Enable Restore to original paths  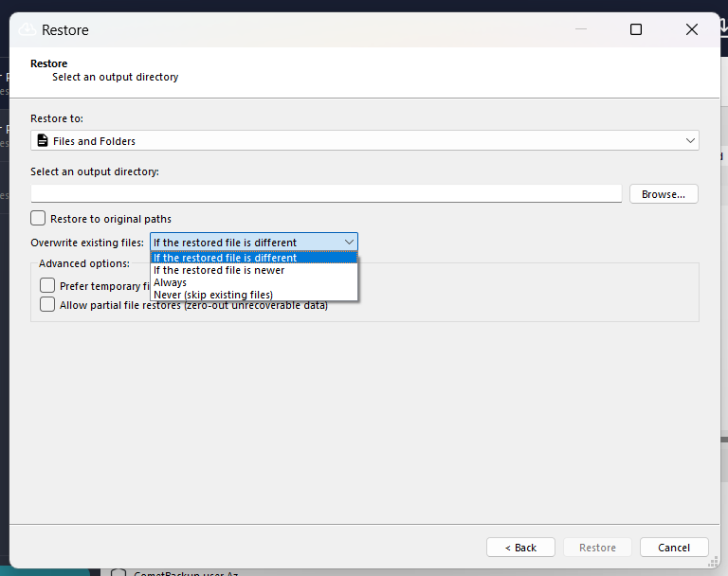pyautogui.click(x=38, y=219)
